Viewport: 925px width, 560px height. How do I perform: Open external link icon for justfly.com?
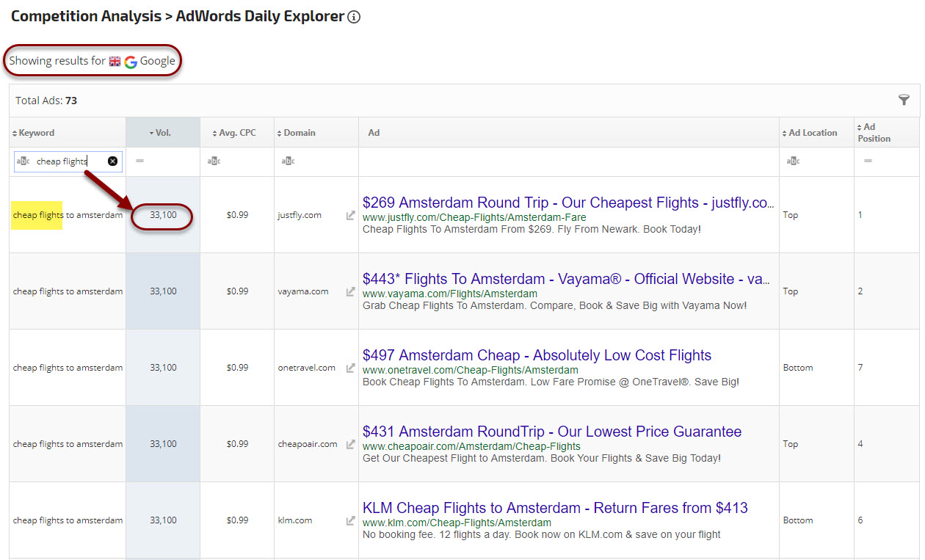pos(351,216)
